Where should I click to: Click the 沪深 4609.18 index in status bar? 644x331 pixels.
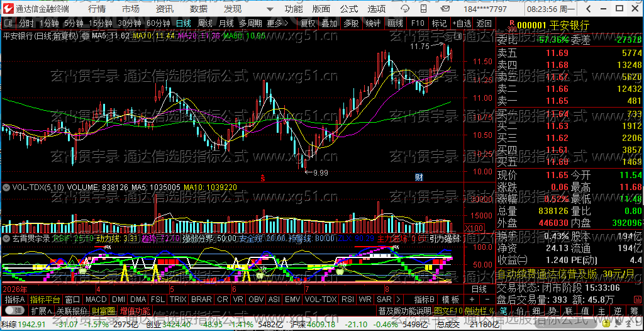(x=312, y=325)
